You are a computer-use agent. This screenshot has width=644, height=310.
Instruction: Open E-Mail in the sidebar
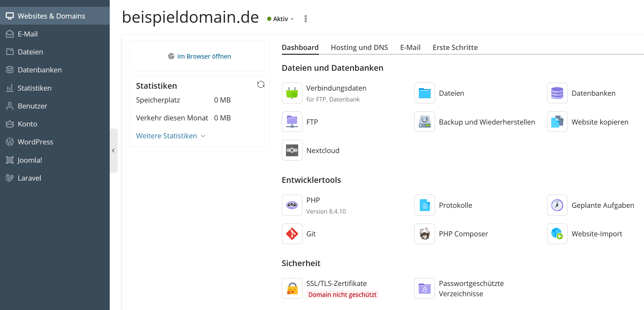click(55, 34)
